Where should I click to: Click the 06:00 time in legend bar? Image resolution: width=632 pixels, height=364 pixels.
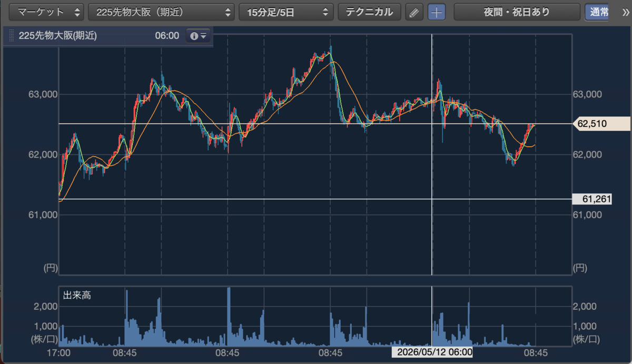167,36
